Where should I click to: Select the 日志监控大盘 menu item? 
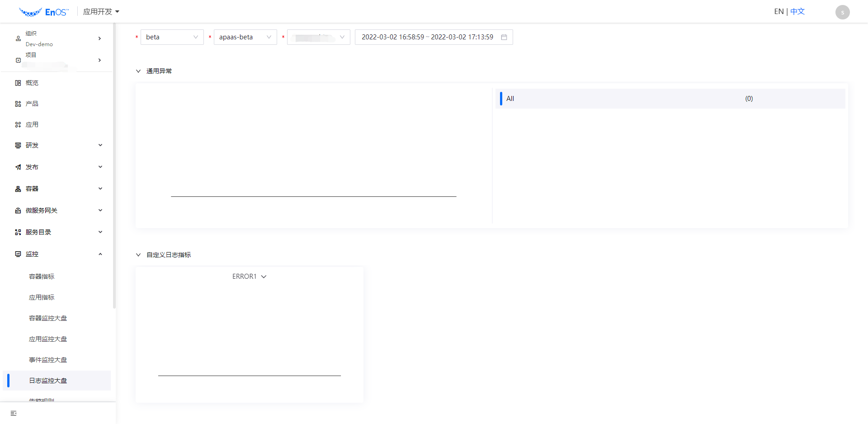click(47, 381)
